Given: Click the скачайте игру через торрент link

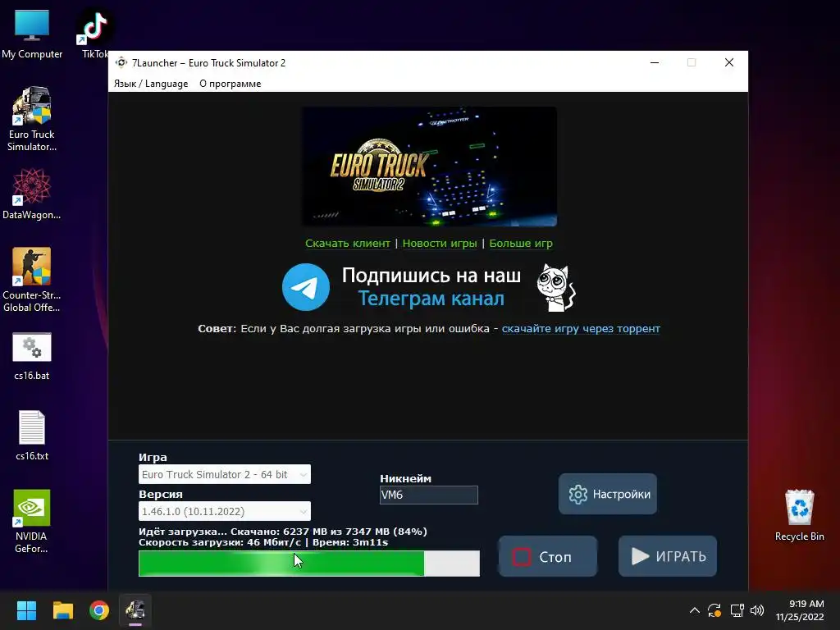Looking at the screenshot, I should coord(581,328).
